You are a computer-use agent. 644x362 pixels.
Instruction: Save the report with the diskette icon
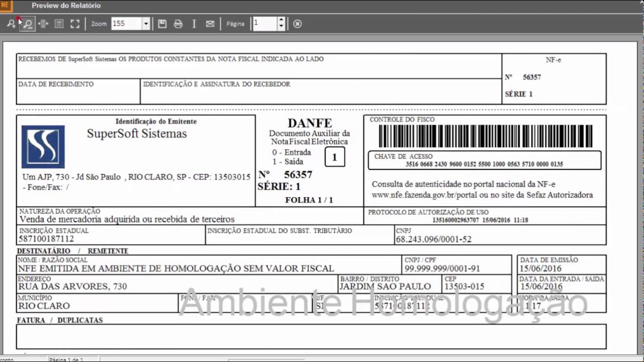point(162,24)
